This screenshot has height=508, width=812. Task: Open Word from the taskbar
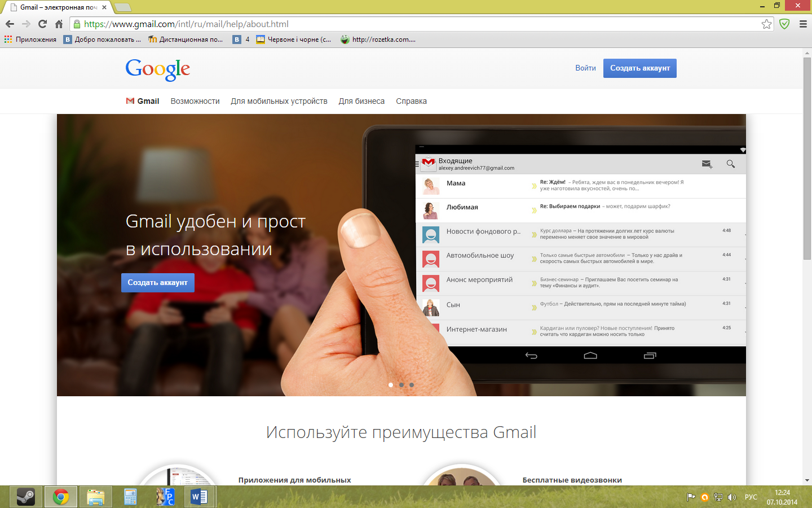coord(199,497)
